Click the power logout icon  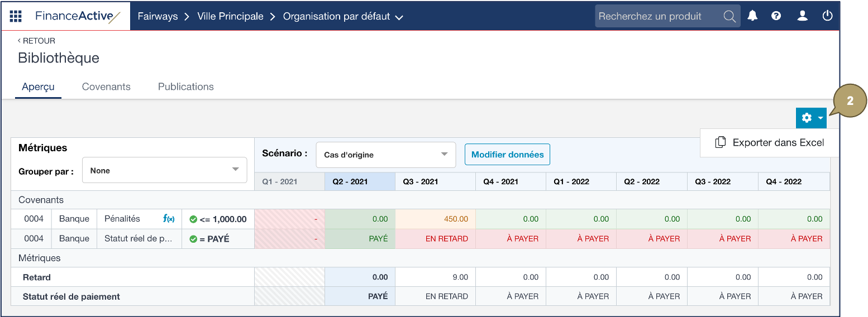(x=827, y=16)
